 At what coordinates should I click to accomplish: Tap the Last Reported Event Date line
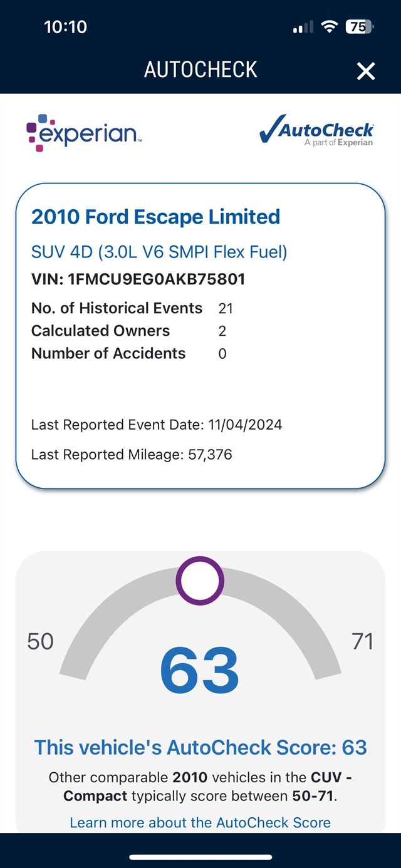click(x=157, y=425)
